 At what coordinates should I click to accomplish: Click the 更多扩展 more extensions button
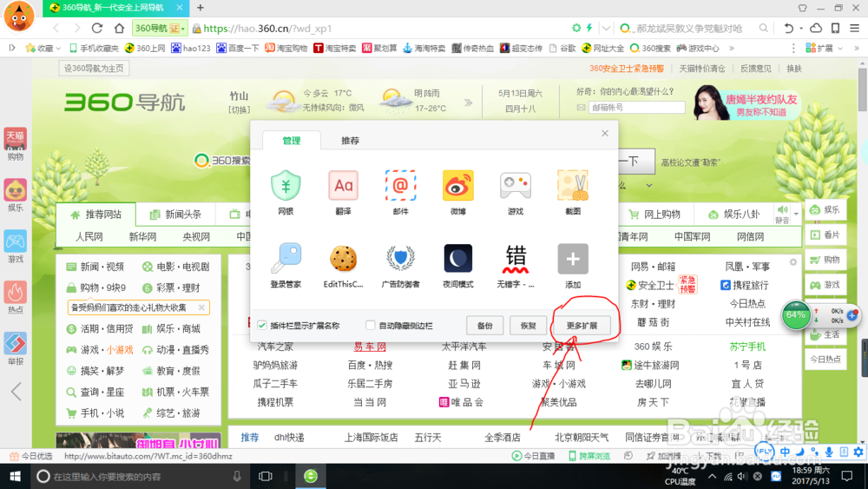582,326
